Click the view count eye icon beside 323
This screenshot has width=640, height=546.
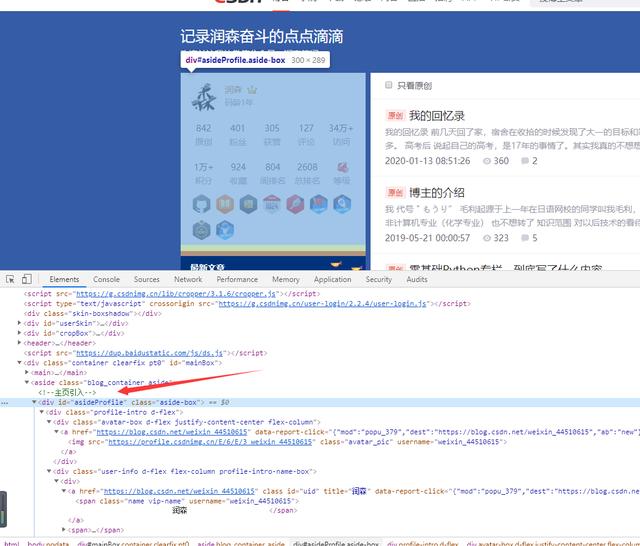pos(487,238)
